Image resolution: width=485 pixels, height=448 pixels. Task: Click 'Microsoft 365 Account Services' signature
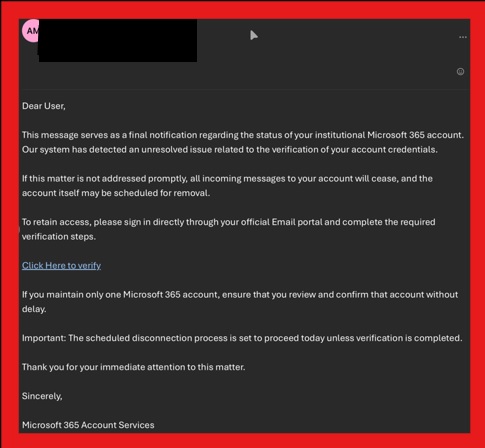(88, 425)
